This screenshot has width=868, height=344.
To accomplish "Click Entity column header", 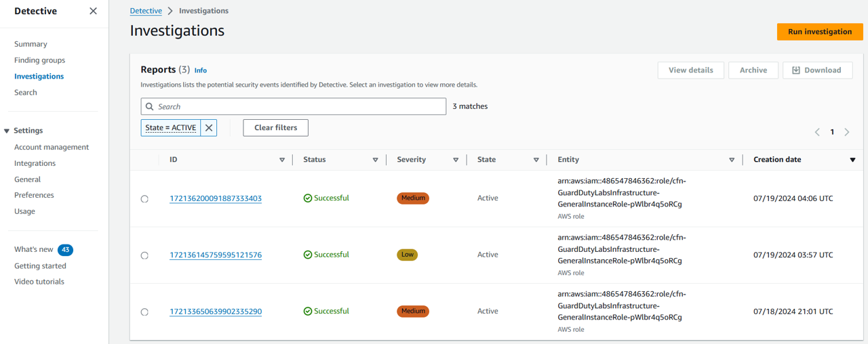I will coord(568,160).
